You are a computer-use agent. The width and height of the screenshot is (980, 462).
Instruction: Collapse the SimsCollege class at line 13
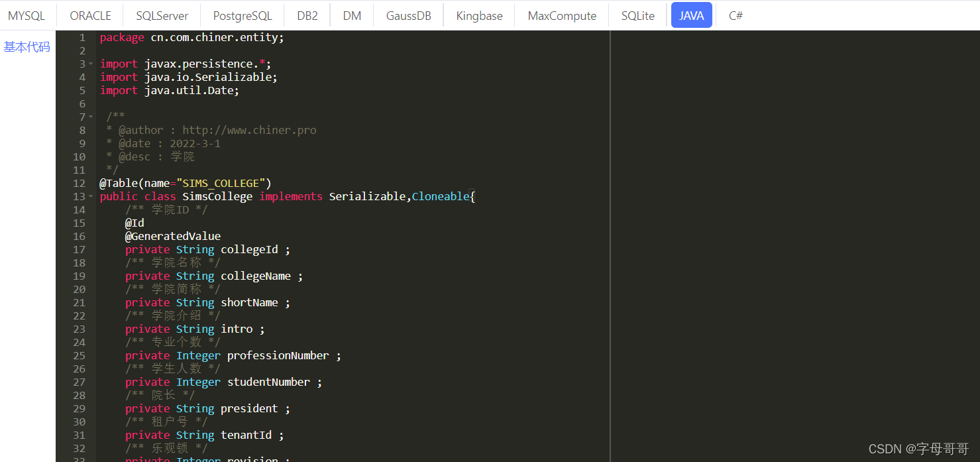pyautogui.click(x=91, y=197)
